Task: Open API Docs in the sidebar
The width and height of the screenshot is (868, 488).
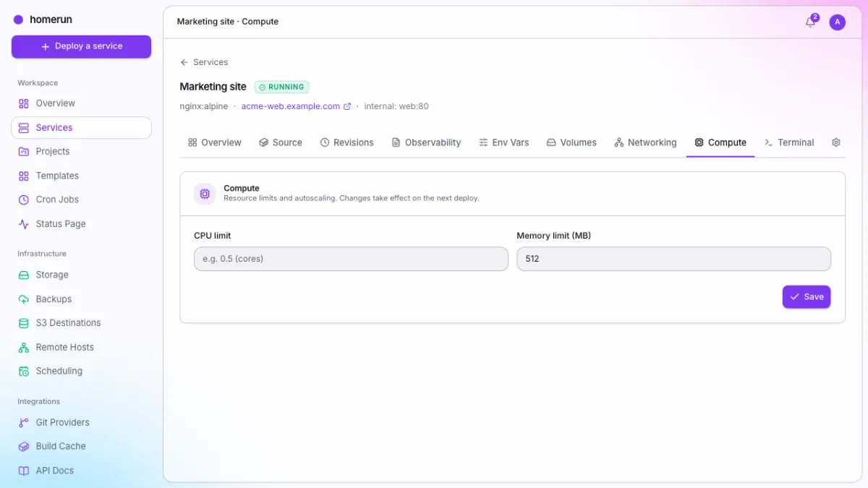Action: [81, 471]
